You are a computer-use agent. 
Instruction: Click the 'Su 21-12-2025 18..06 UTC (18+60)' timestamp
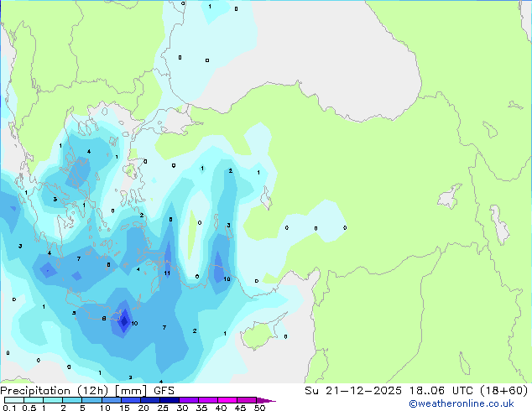[x=416, y=391]
